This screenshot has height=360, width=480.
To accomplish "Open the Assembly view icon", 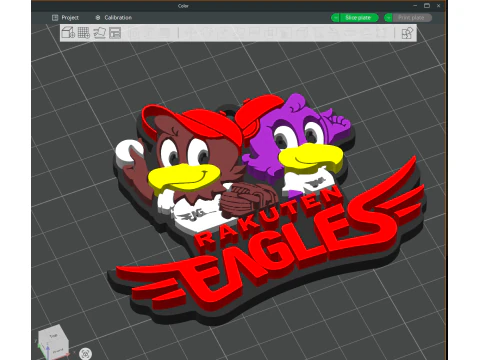I will click(407, 33).
